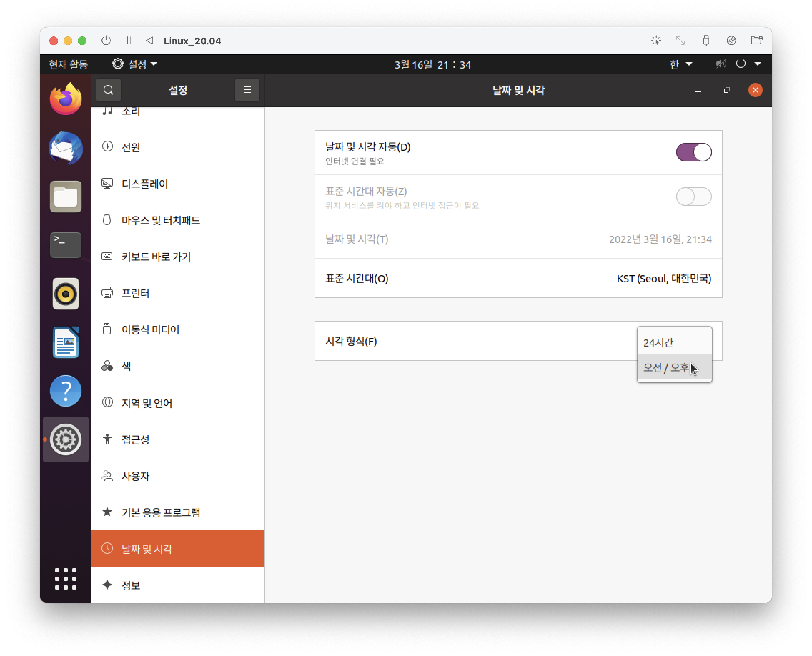The image size is (812, 656).
Task: Open the Help icon in dock
Action: point(66,391)
